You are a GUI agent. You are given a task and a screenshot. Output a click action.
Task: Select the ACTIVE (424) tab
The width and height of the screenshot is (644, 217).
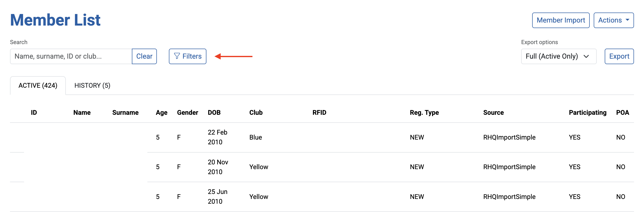coord(38,85)
